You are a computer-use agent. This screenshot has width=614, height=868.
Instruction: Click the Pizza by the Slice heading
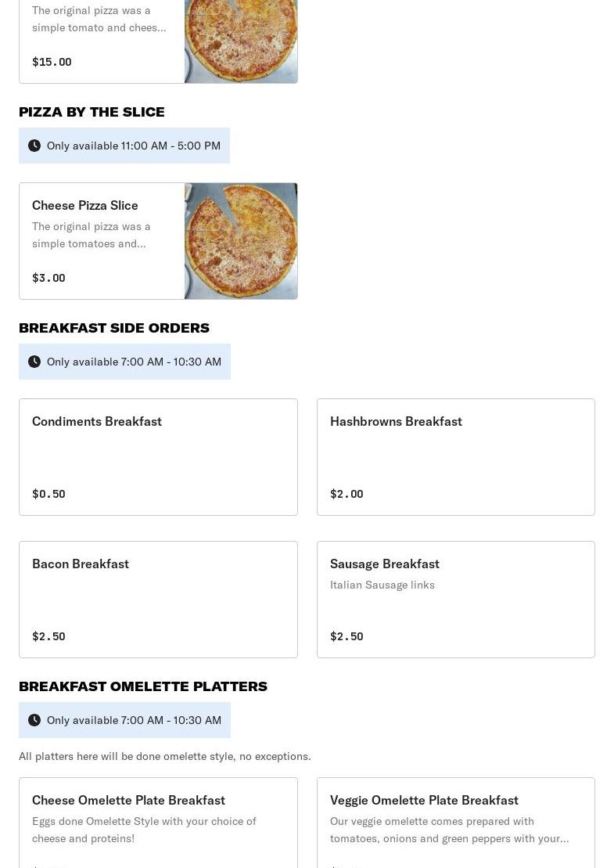click(92, 112)
